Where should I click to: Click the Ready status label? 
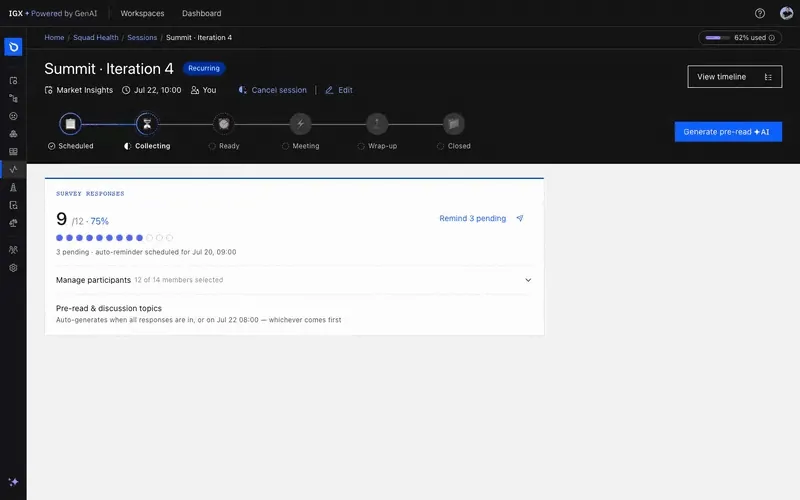[x=229, y=146]
